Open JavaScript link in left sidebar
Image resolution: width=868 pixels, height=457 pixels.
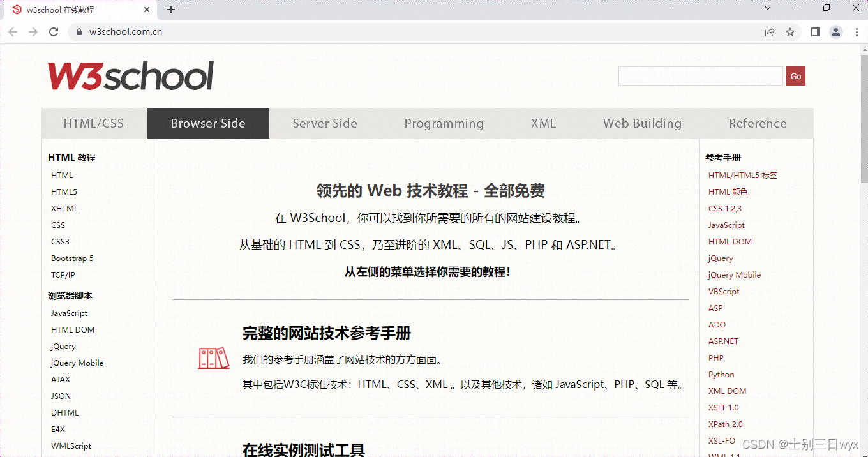click(x=70, y=313)
